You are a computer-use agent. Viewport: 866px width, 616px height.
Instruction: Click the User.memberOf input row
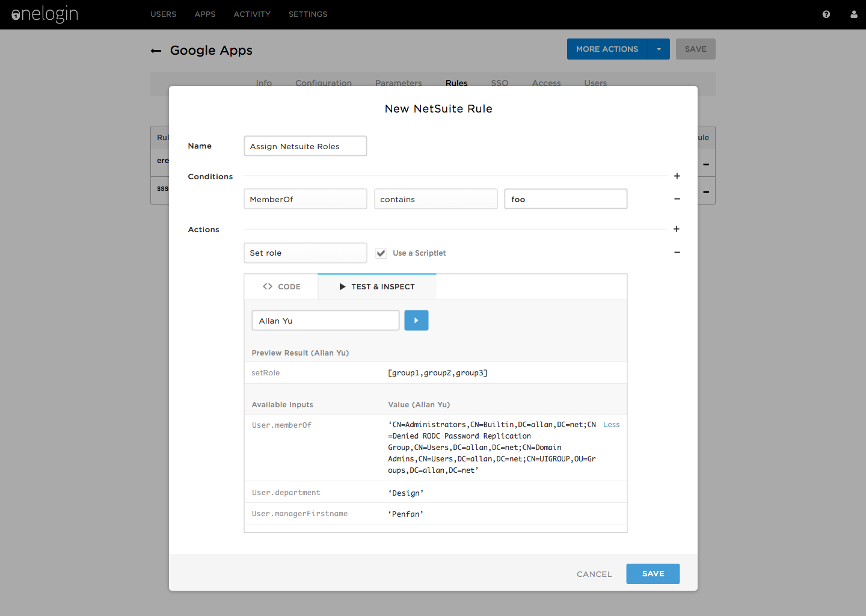(435, 448)
